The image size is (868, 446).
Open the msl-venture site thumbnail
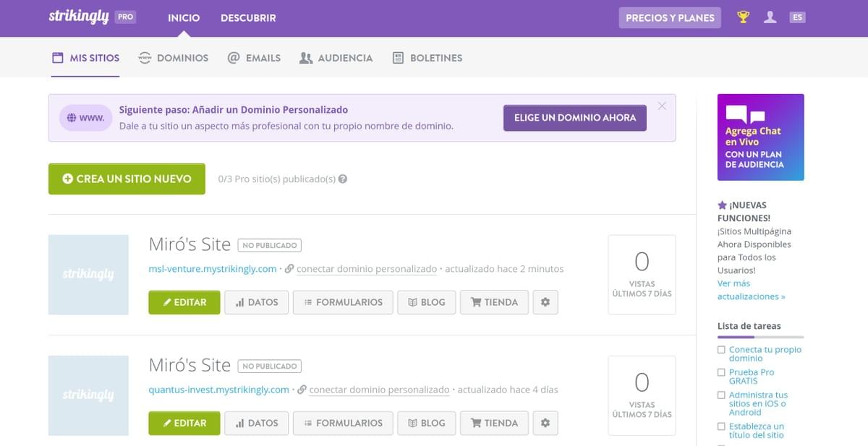pyautogui.click(x=88, y=275)
